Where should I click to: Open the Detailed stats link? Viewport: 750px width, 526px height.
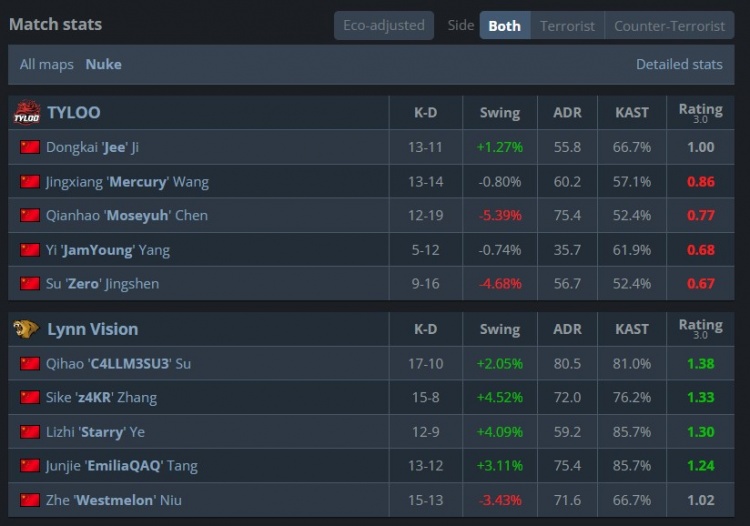(679, 65)
